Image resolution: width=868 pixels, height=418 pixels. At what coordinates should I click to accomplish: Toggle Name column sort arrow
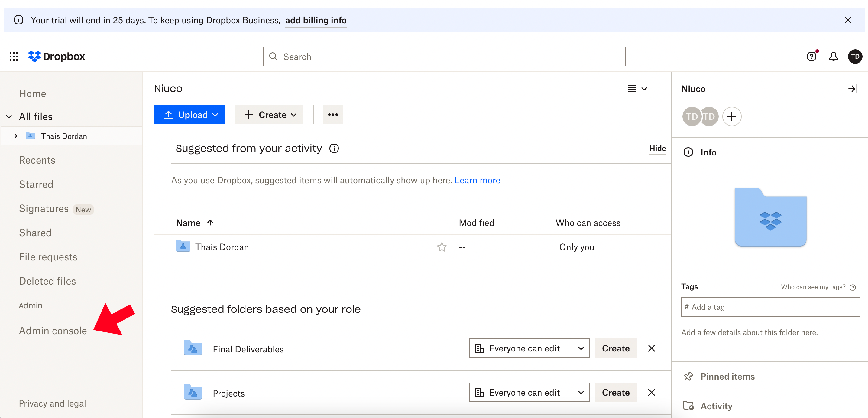tap(210, 223)
